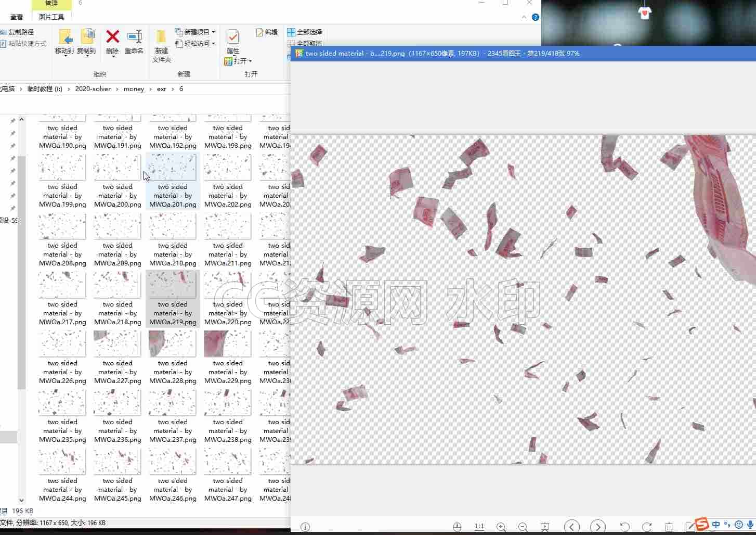Collapse the Explorer ribbon with the chevron
756x535 pixels.
click(x=524, y=17)
